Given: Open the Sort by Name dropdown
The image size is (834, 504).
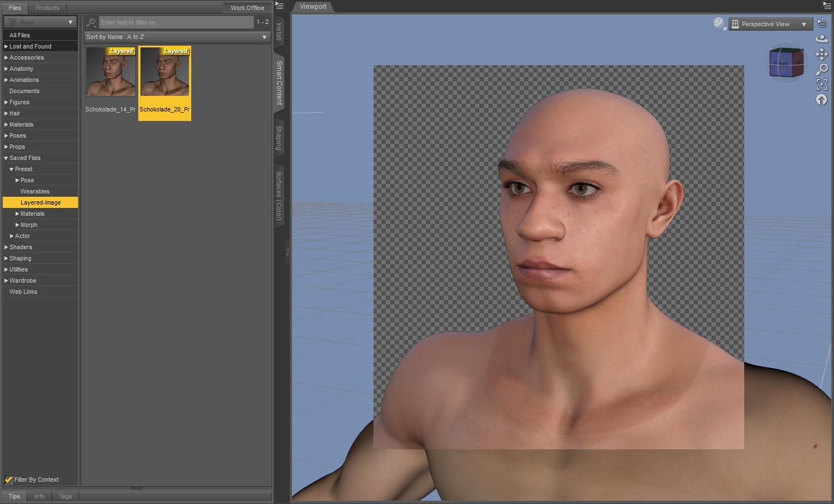Looking at the screenshot, I should [x=177, y=37].
